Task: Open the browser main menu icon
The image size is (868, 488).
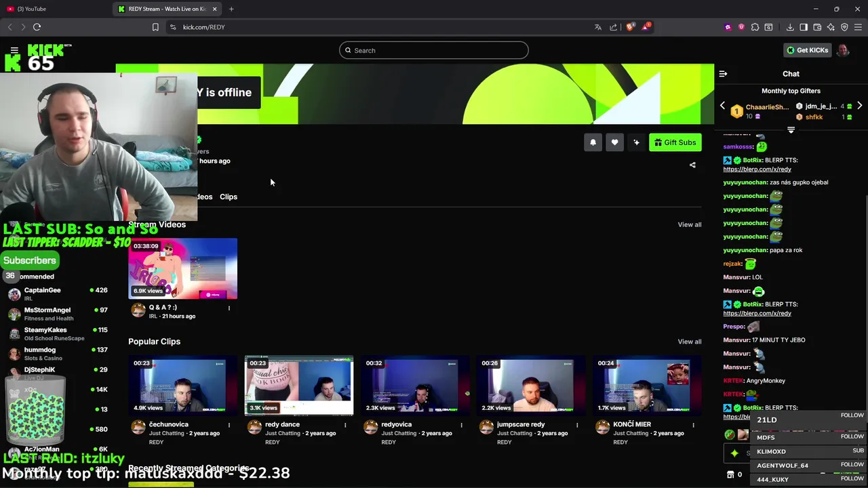Action: 858,27
